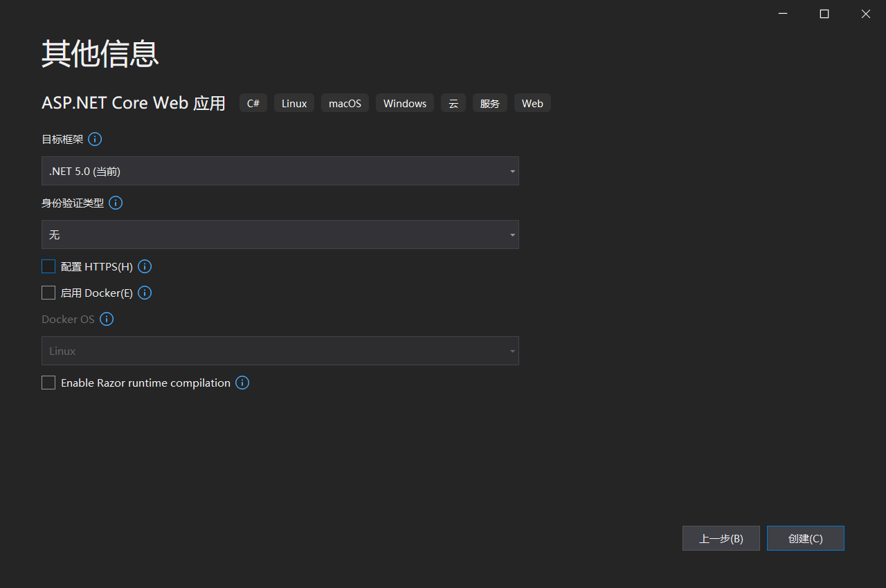This screenshot has width=886, height=588.
Task: Click the 上一步(B) button
Action: [721, 538]
